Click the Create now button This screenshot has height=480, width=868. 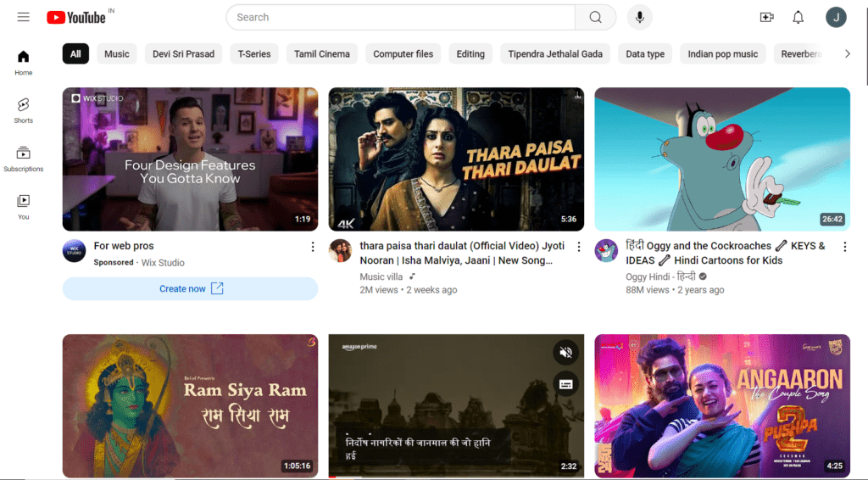click(x=190, y=288)
